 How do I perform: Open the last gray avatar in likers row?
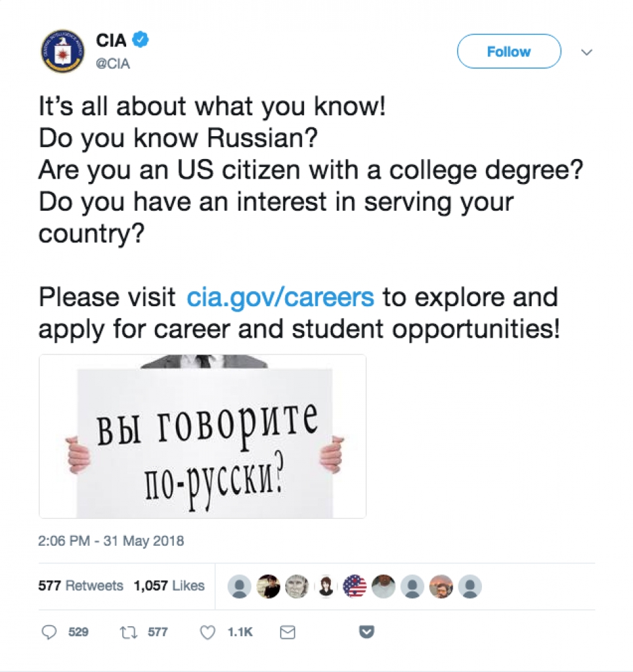[x=470, y=586]
